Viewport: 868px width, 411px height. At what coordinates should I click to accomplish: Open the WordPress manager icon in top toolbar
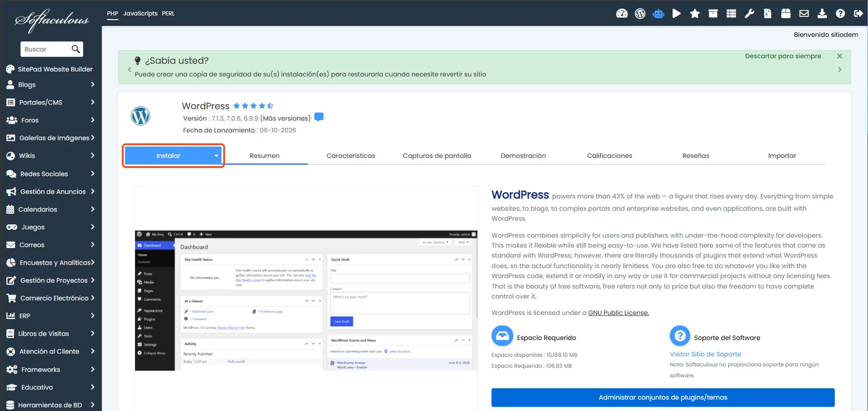tap(640, 14)
